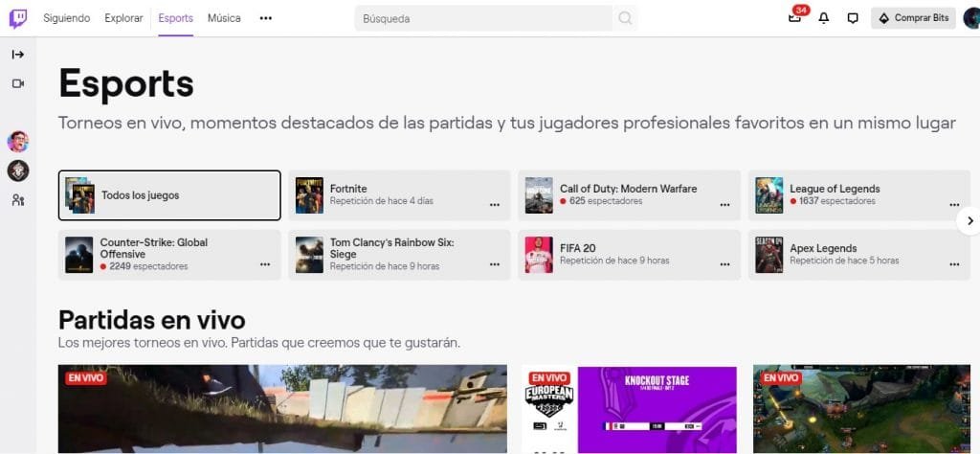Open Prime loot crown icon with 34 badge
The width and height of the screenshot is (980, 454).
pyautogui.click(x=794, y=18)
